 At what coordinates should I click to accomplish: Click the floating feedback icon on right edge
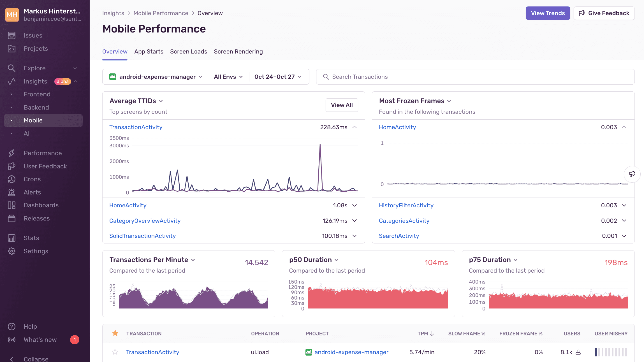pos(633,174)
